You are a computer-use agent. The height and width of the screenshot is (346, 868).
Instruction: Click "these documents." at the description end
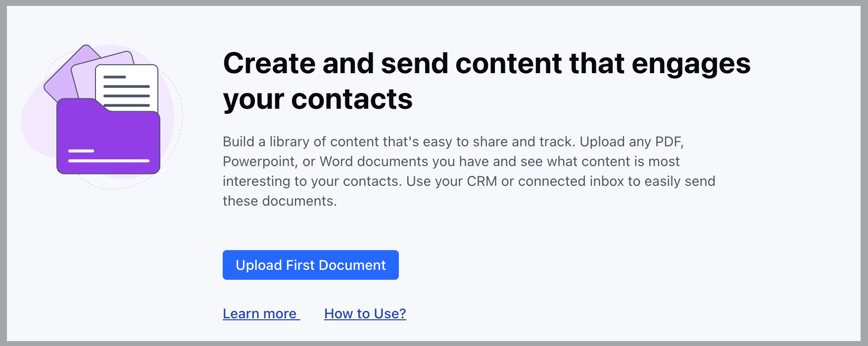pyautogui.click(x=280, y=201)
